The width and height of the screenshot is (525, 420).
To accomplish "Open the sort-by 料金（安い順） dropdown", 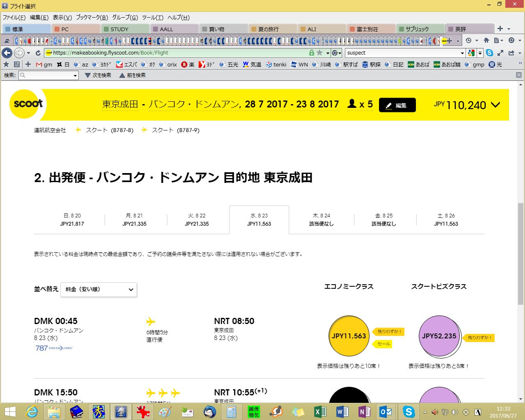I will tap(98, 289).
